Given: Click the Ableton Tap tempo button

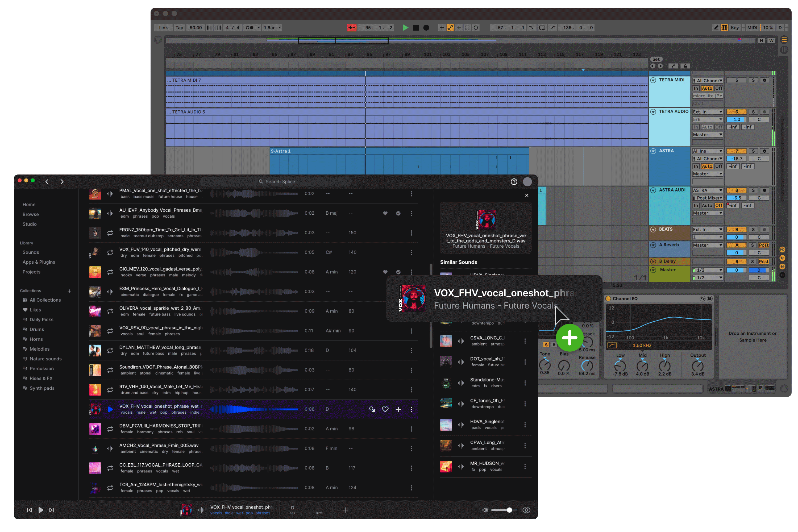Looking at the screenshot, I should tap(179, 28).
